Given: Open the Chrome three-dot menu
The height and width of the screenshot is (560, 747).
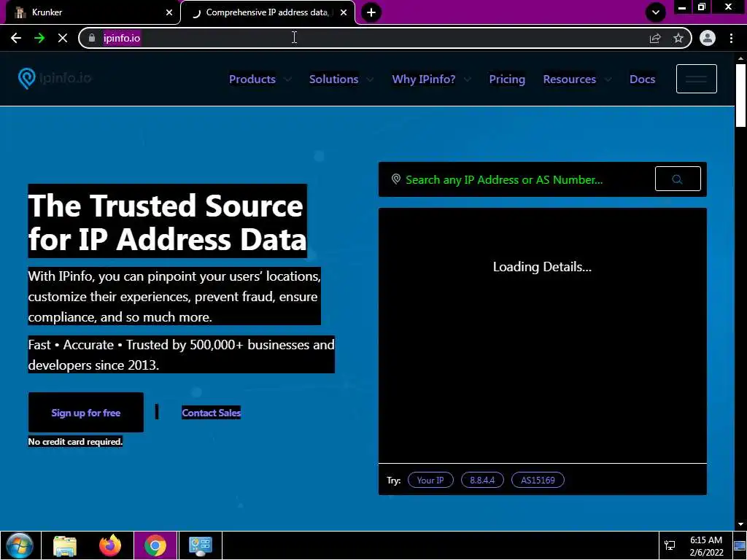Looking at the screenshot, I should point(731,38).
